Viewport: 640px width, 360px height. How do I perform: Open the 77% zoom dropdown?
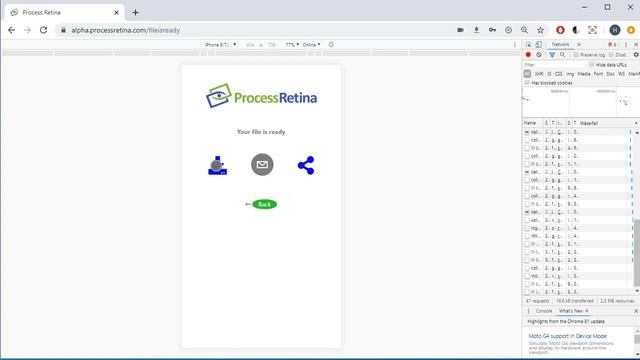pyautogui.click(x=292, y=44)
